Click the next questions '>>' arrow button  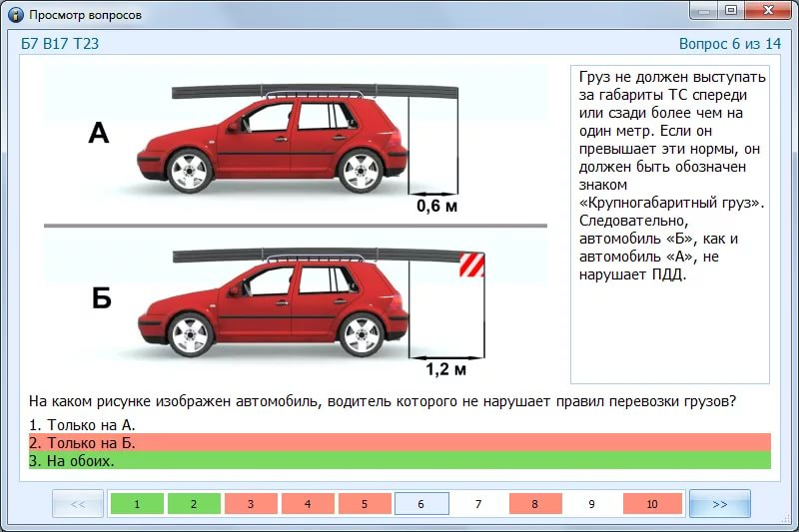(x=719, y=504)
